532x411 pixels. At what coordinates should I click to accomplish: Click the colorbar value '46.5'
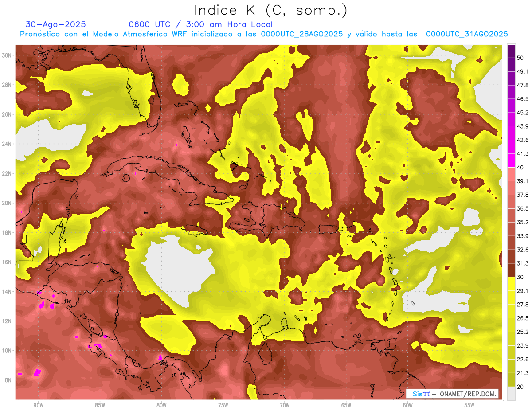(522, 99)
